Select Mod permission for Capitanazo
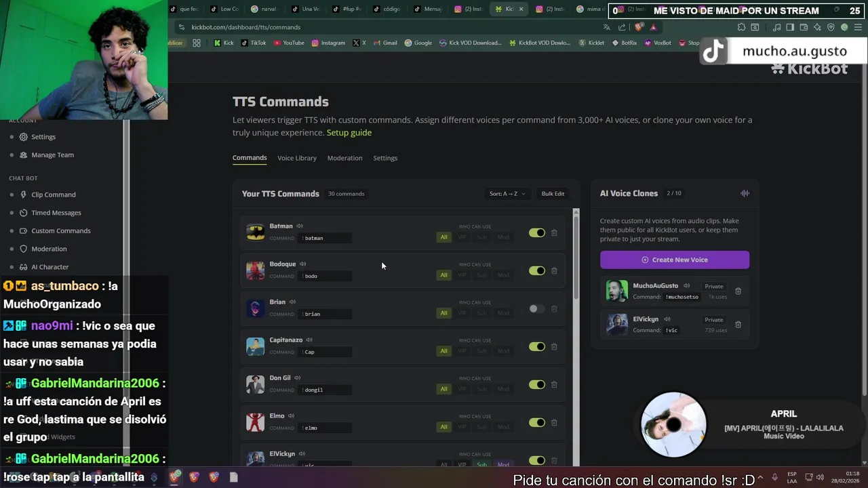Viewport: 868px width, 488px height. [x=503, y=351]
